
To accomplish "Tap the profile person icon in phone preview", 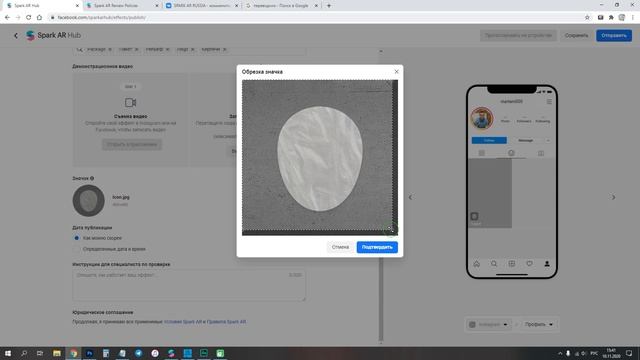I will coord(547,264).
